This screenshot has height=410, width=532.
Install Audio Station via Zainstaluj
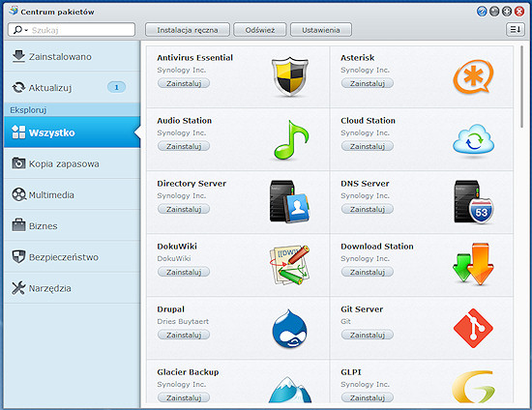[184, 146]
